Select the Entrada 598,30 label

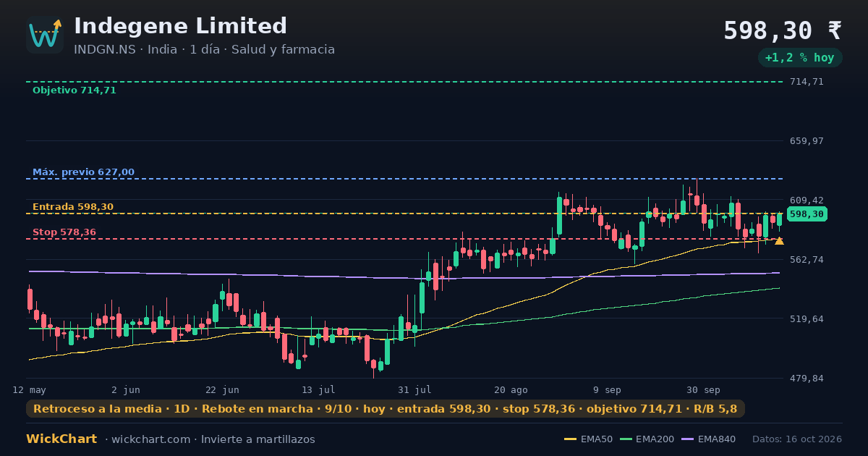pos(73,207)
